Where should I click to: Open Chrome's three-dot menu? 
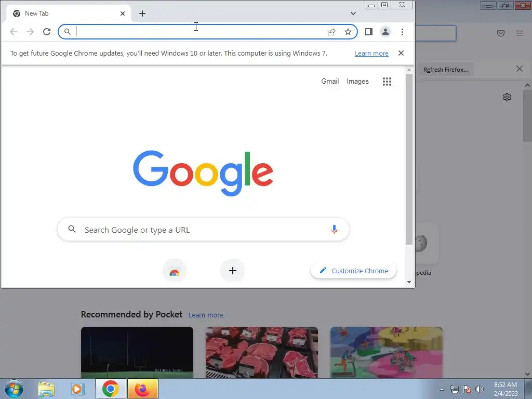pyautogui.click(x=403, y=32)
